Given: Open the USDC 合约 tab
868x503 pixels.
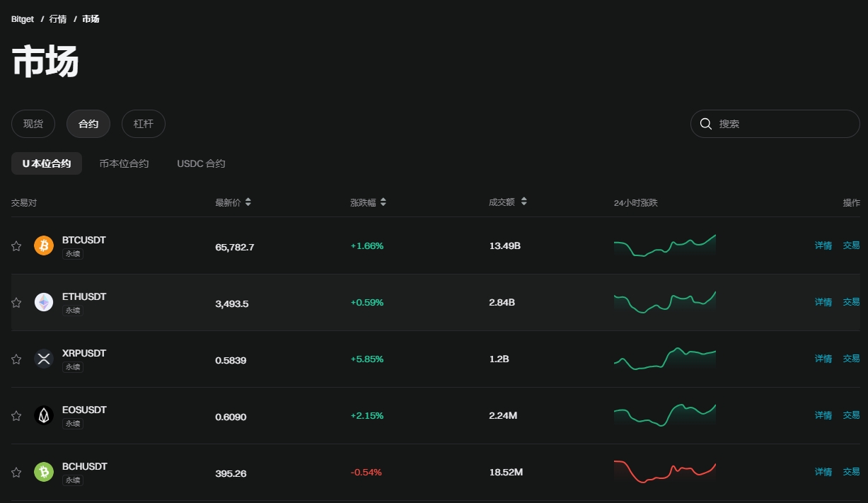Looking at the screenshot, I should click(201, 163).
